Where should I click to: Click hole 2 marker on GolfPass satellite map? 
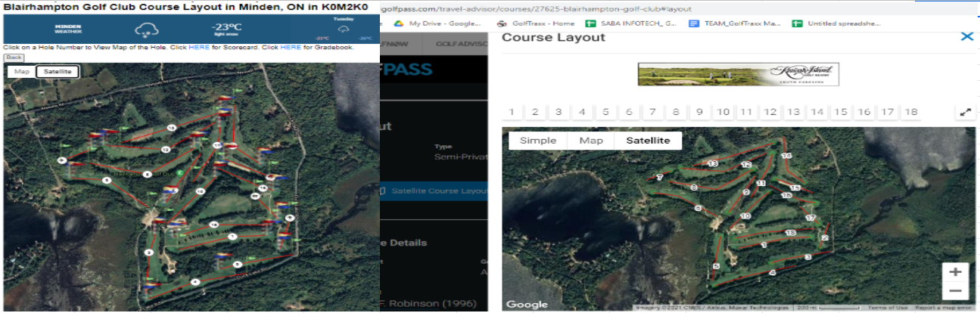coord(824,238)
